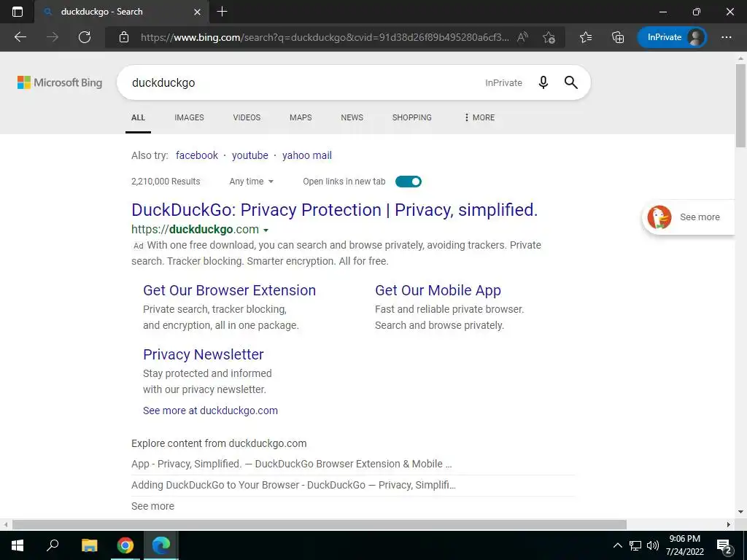Click the 2,210,000 Results text

point(166,182)
